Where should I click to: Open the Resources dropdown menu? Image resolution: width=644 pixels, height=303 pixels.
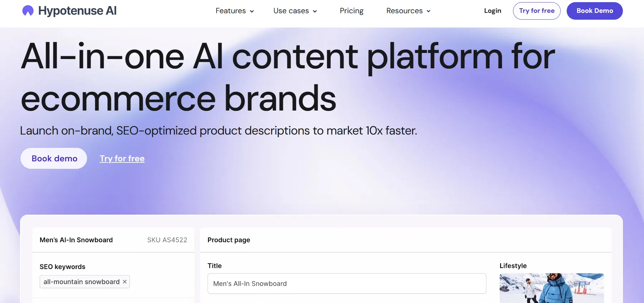tap(408, 11)
